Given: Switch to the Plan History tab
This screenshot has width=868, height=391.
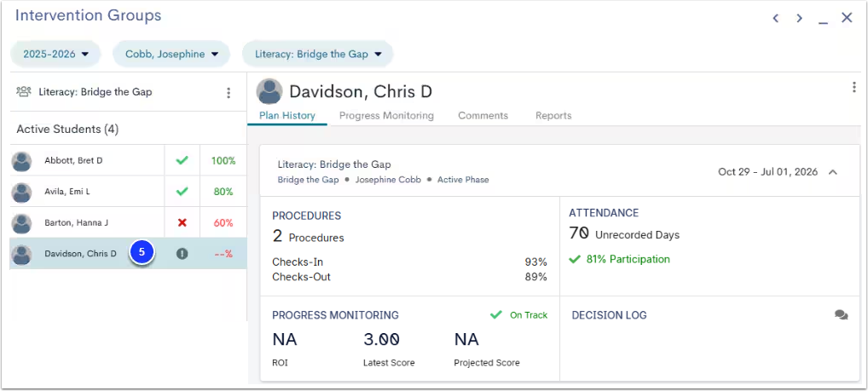Looking at the screenshot, I should (x=287, y=116).
